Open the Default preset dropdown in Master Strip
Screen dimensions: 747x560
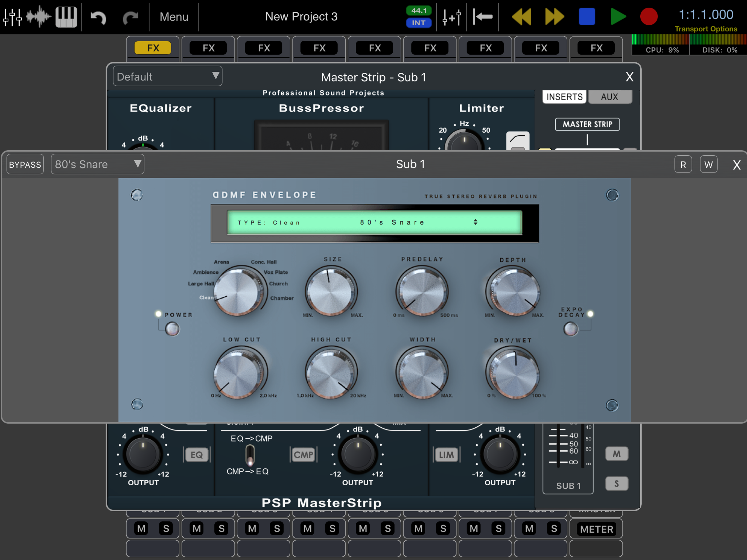168,76
